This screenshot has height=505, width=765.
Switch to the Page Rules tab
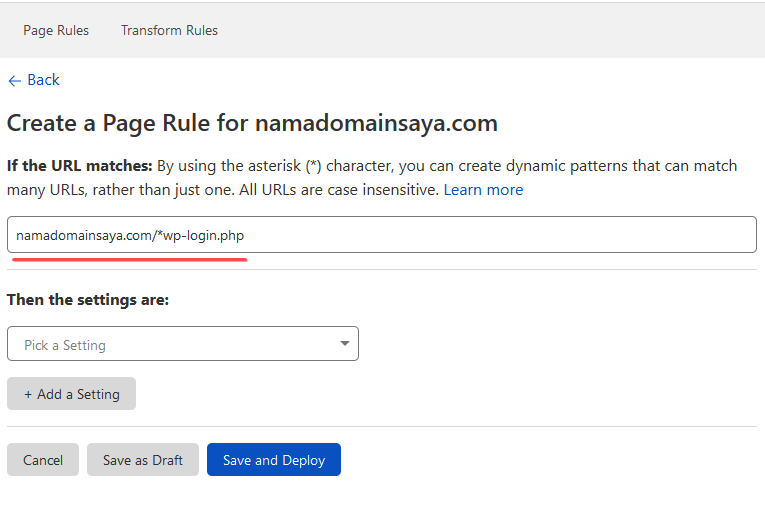coord(56,30)
